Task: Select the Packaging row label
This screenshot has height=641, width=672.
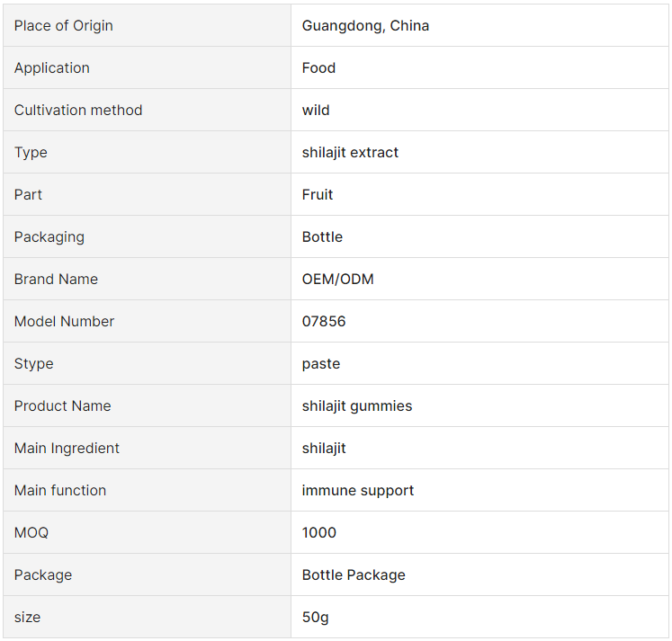Action: 49,236
